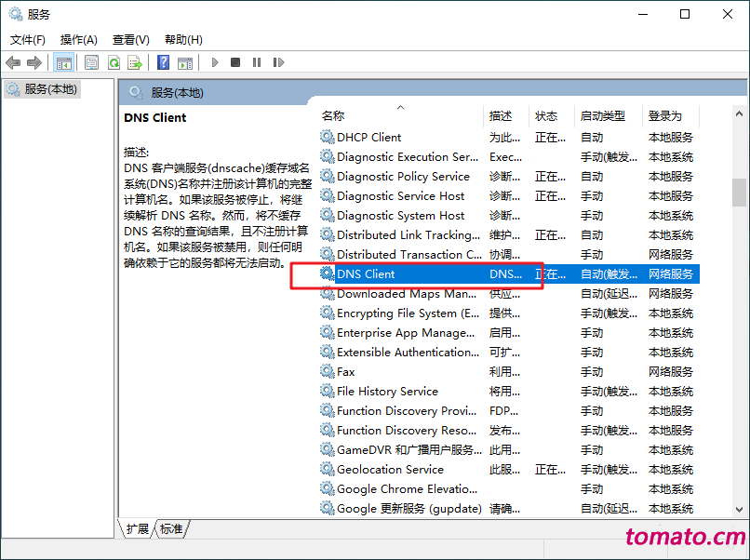Select 服务(本地) in the left tree
Viewport: 750px width, 560px height.
[x=42, y=89]
